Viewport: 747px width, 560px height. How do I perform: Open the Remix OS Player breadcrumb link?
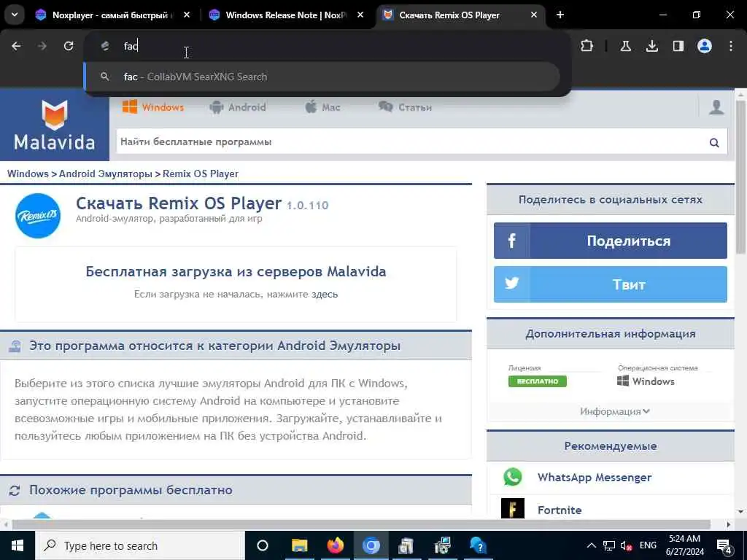click(x=201, y=174)
